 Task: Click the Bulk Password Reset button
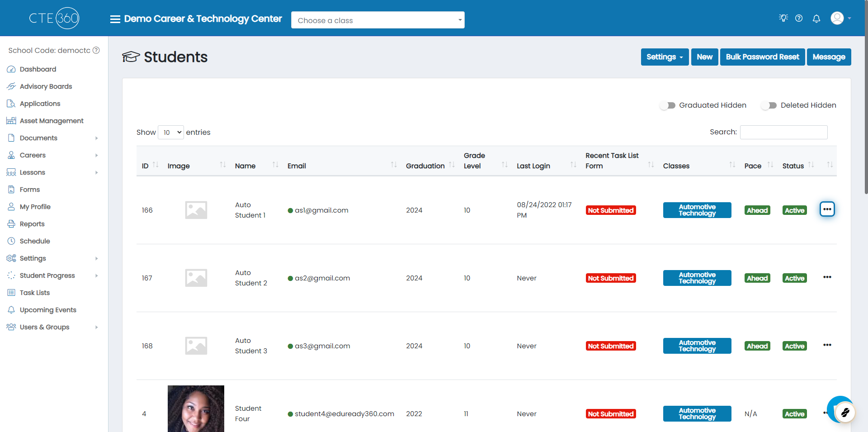pyautogui.click(x=762, y=57)
